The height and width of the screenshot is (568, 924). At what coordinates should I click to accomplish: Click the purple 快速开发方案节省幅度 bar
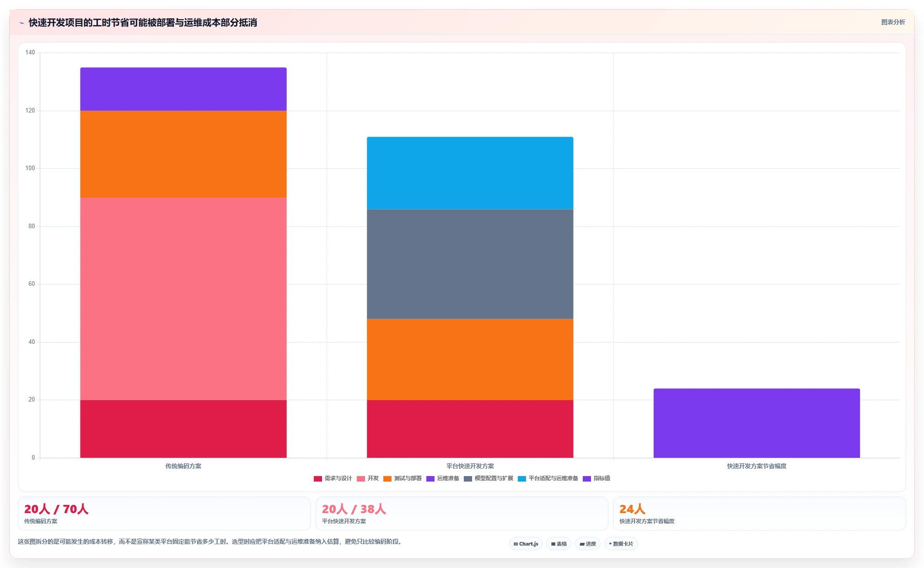click(x=757, y=423)
